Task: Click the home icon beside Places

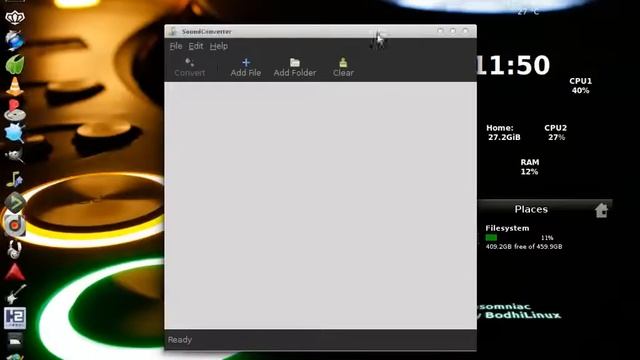Action: [x=601, y=210]
